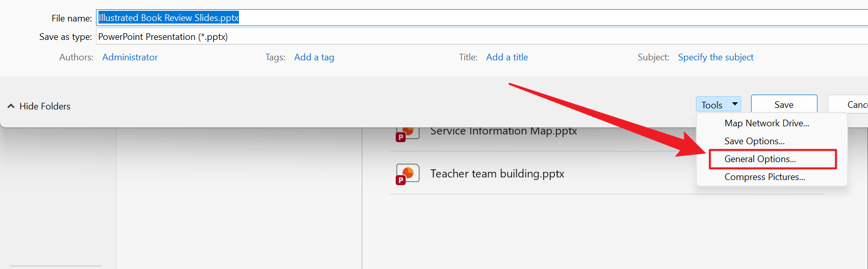Collapse folders with Hide Folders
Image resolution: width=868 pixels, height=269 pixels.
(39, 106)
